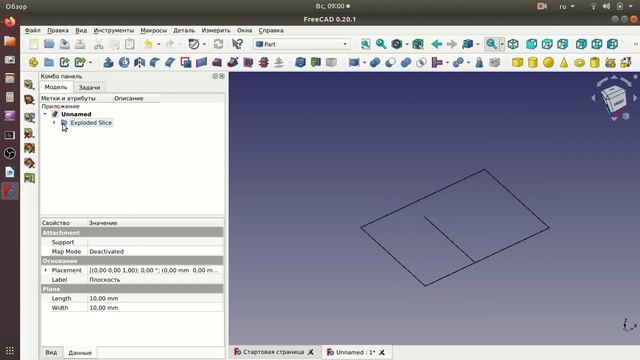Viewport: 640px width, 360px height.
Task: Click the Check geometry icon
Action: click(x=479, y=62)
